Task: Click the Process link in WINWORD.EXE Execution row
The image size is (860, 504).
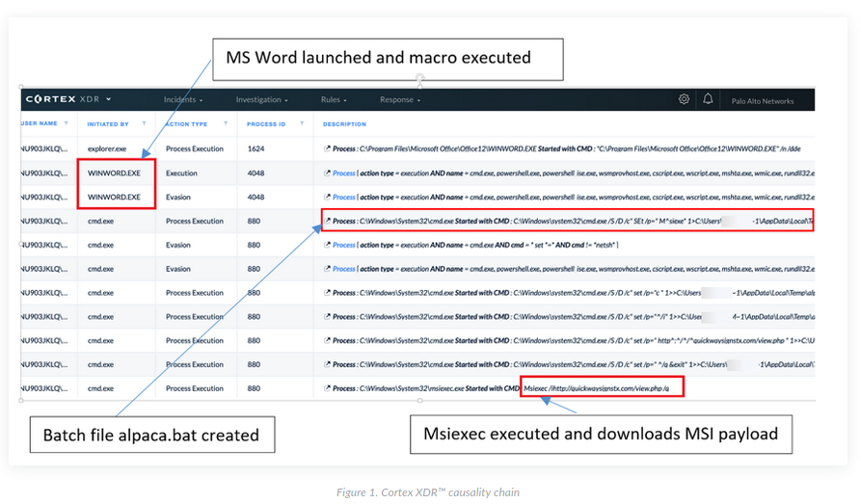Action: coord(343,173)
